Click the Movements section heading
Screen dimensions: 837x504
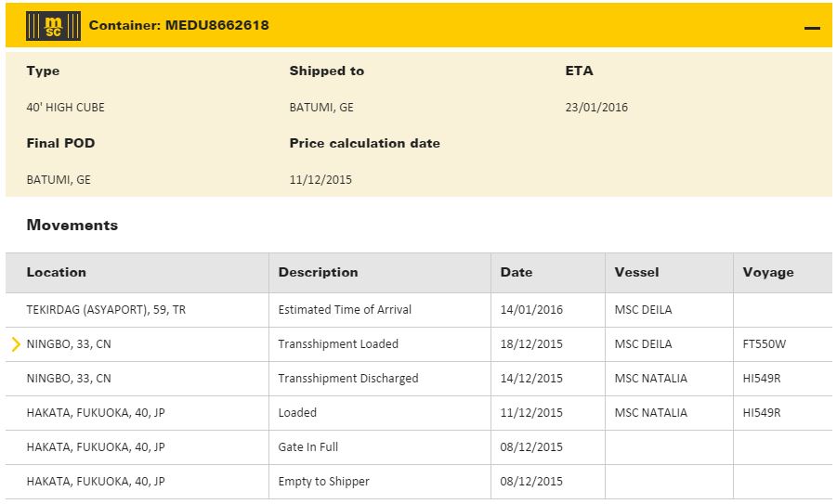[x=72, y=226]
